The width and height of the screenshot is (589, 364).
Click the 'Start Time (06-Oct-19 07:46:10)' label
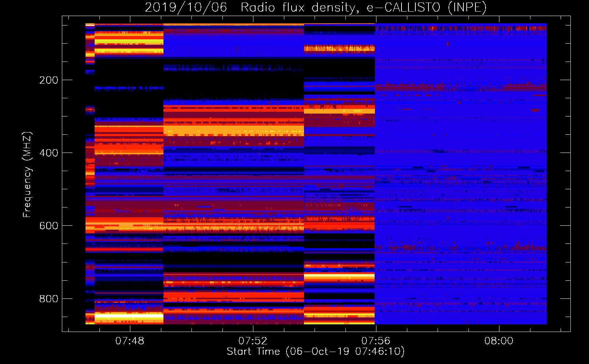click(x=316, y=351)
